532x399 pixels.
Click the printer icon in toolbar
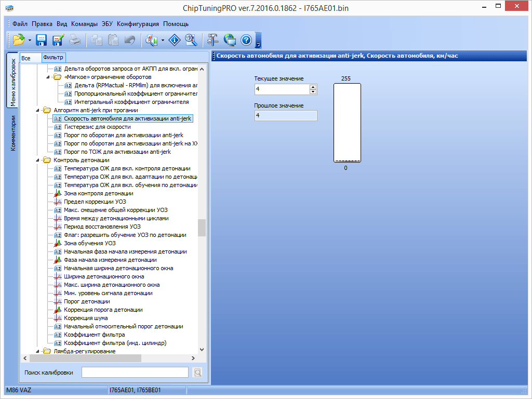click(75, 40)
